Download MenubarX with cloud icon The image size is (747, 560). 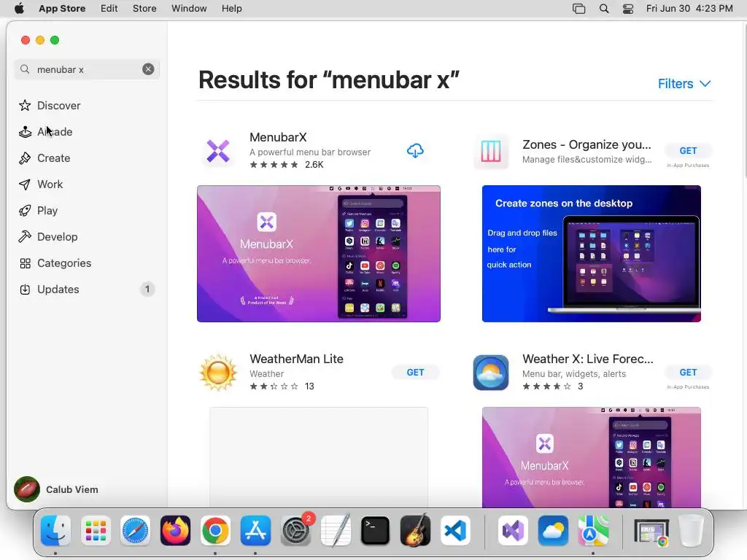click(415, 151)
